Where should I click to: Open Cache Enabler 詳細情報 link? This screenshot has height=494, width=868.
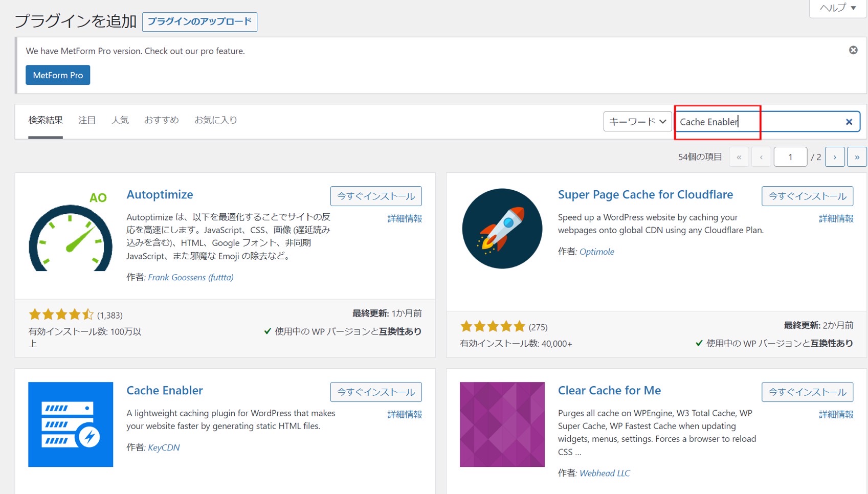click(405, 415)
